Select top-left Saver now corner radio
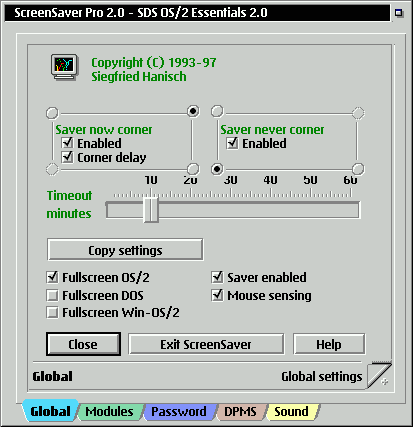 point(52,113)
